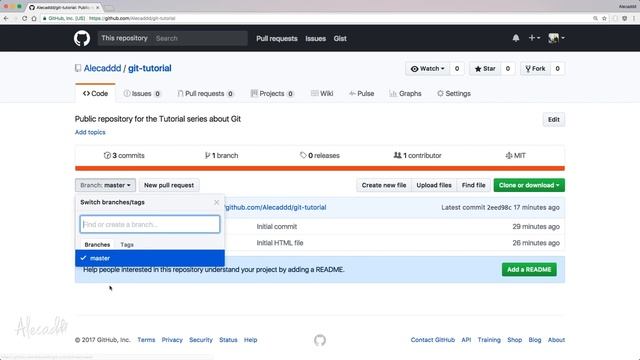The width and height of the screenshot is (640, 360).
Task: Open the Branch: master dropdown
Action: [x=105, y=185]
